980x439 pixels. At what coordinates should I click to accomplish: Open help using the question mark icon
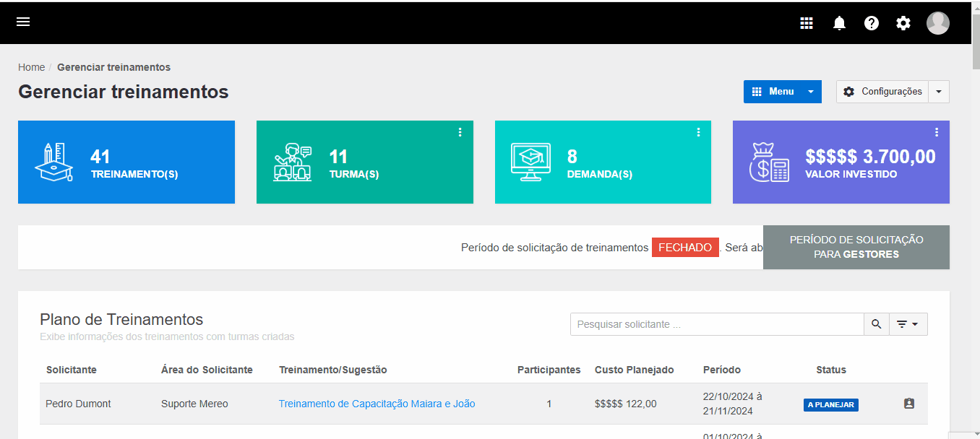(871, 22)
